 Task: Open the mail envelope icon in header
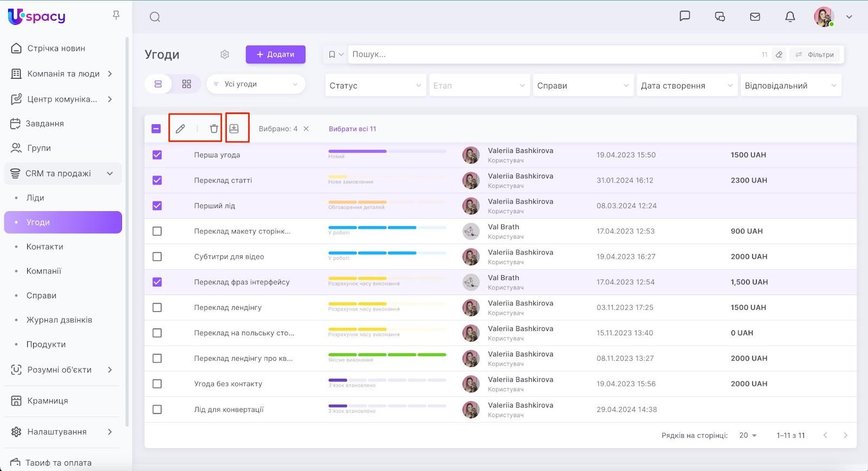click(755, 17)
